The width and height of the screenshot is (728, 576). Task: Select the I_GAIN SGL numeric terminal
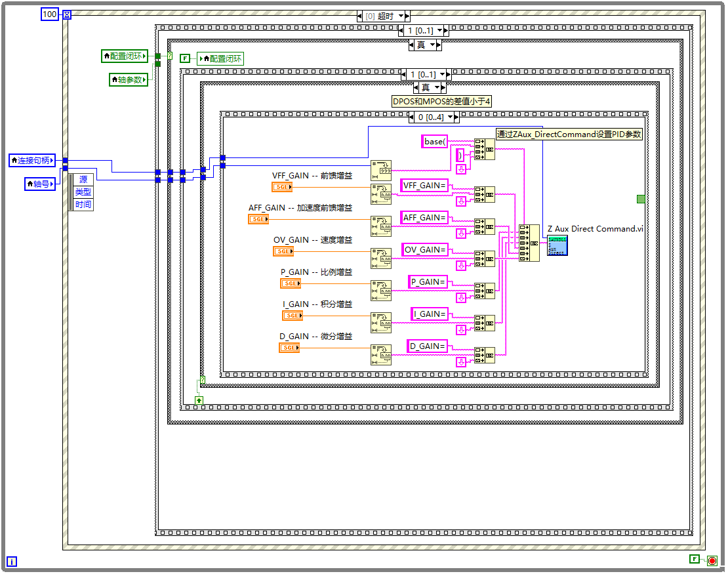point(293,316)
